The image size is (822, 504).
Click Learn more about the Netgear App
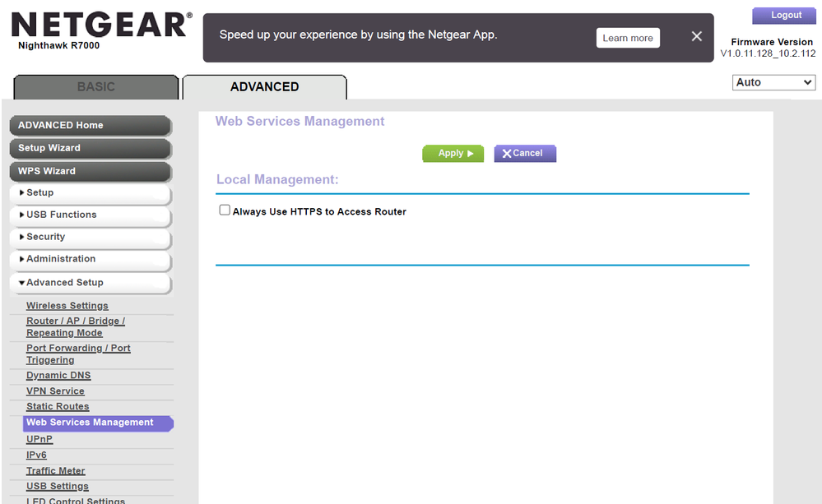628,38
